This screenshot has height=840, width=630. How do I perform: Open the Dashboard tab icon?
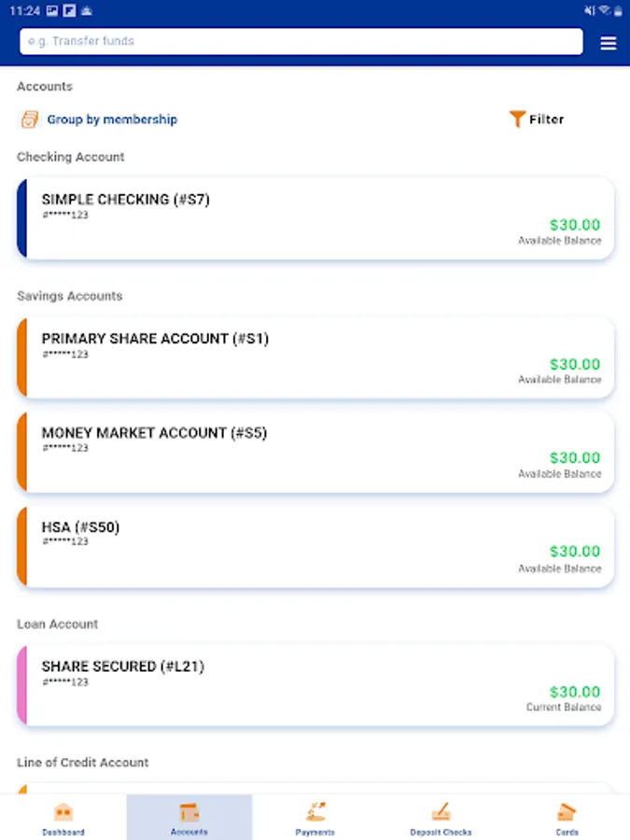tap(63, 811)
